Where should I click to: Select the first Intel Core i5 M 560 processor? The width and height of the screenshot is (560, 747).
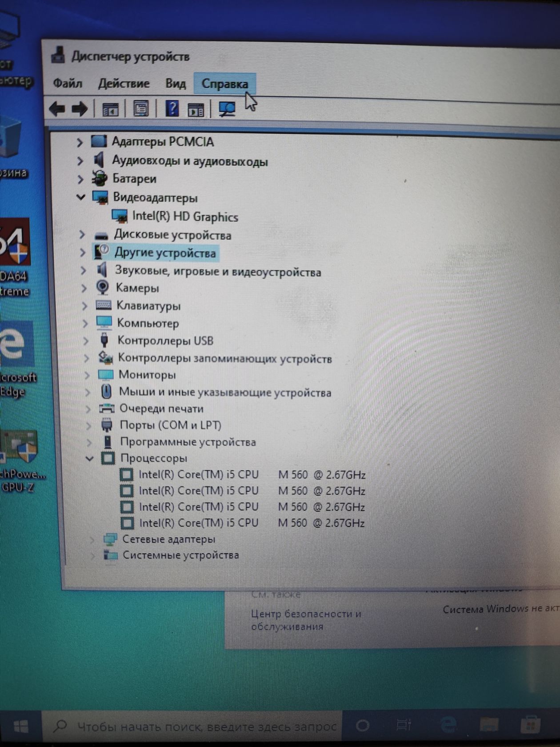tap(252, 474)
